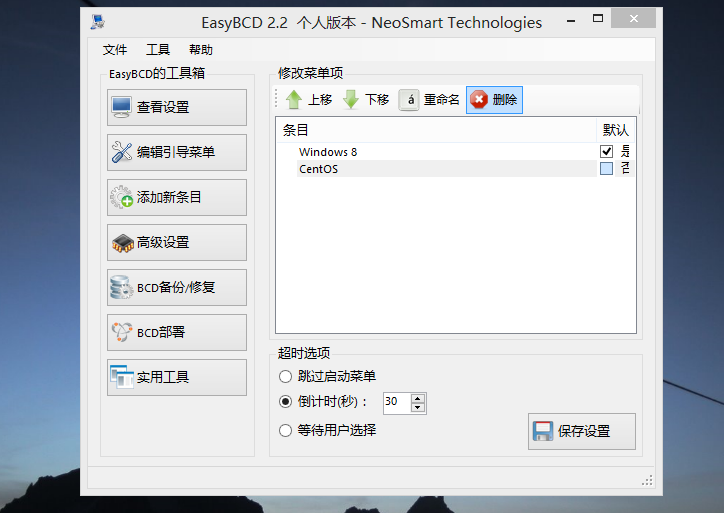
Task: Go to 添加新条目 add new entry
Action: 177,197
